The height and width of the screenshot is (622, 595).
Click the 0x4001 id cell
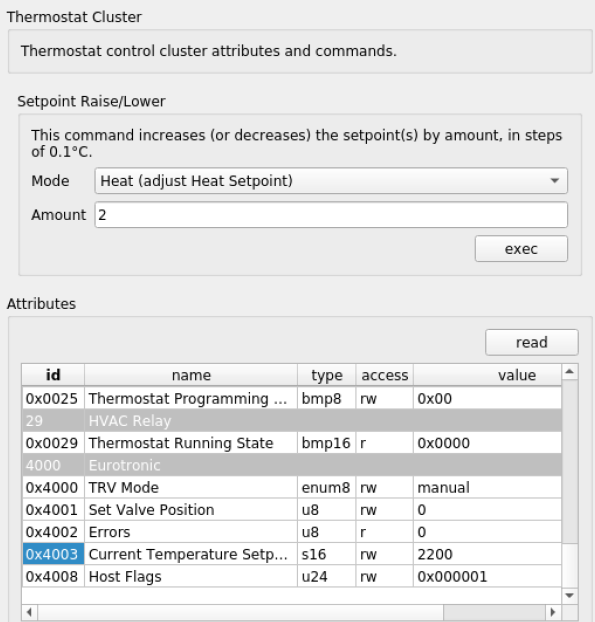(x=53, y=509)
